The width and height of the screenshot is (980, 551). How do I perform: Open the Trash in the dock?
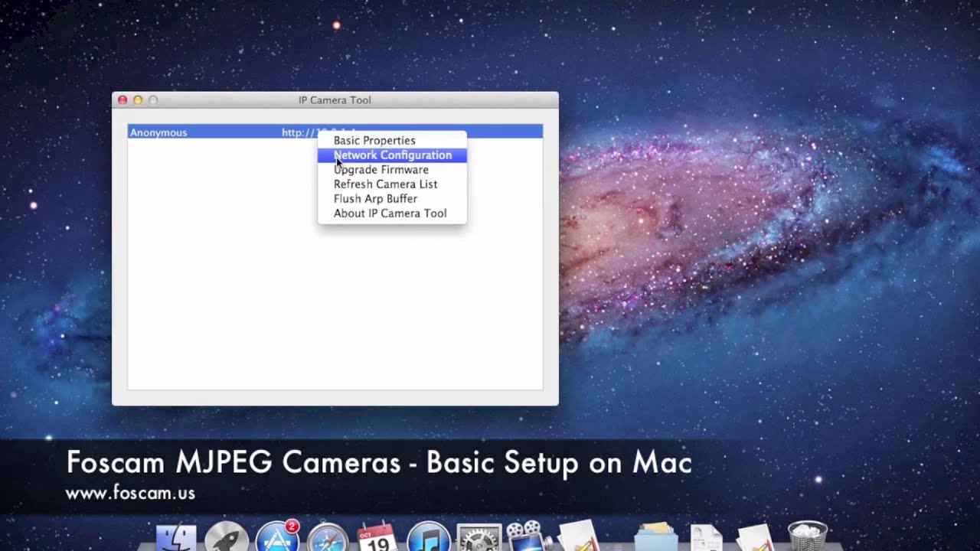(x=808, y=536)
